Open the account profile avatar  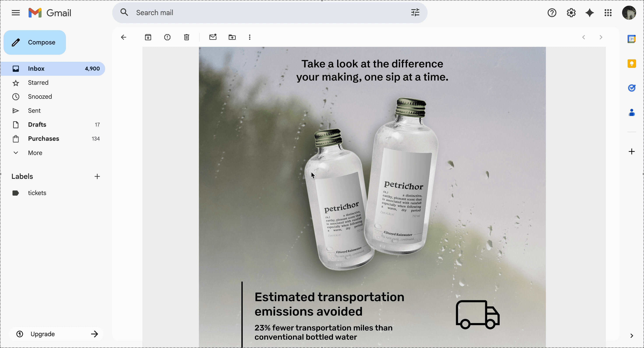tap(629, 13)
